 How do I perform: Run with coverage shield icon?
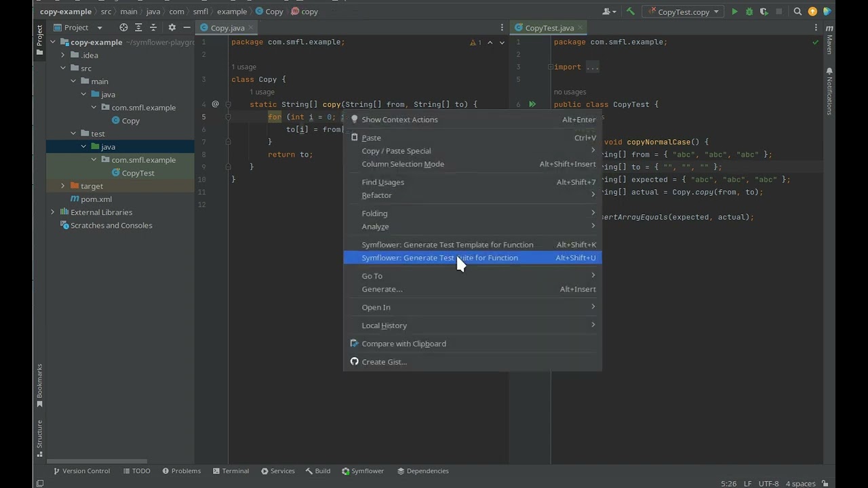(764, 12)
